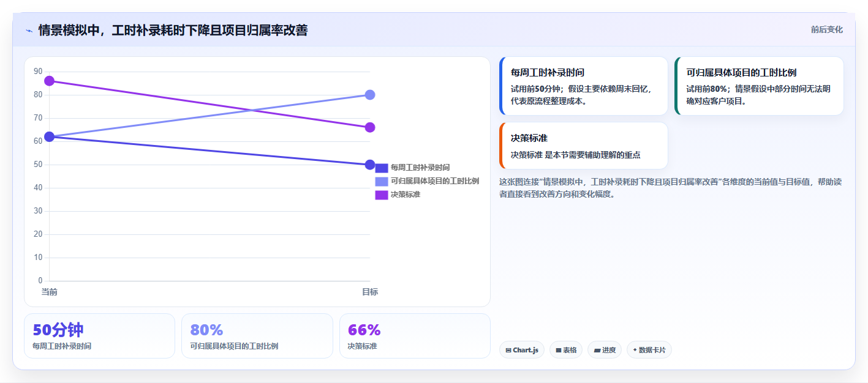Select the 决策标准 info card
868x383 pixels.
(584, 146)
